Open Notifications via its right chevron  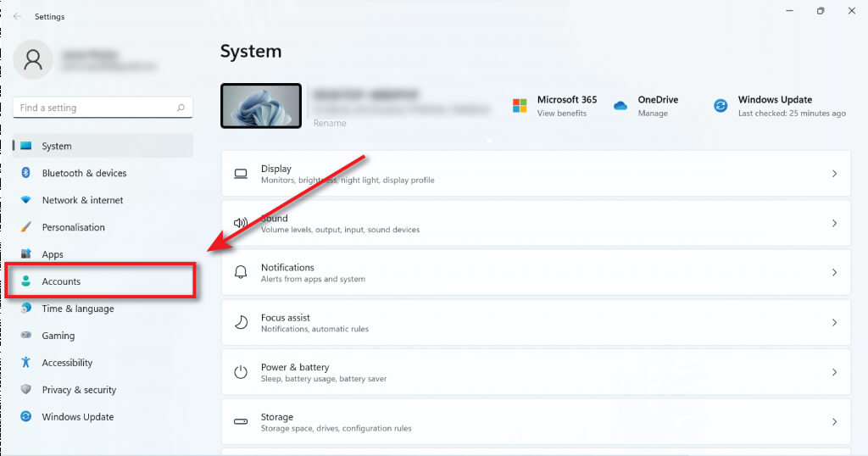(x=834, y=273)
